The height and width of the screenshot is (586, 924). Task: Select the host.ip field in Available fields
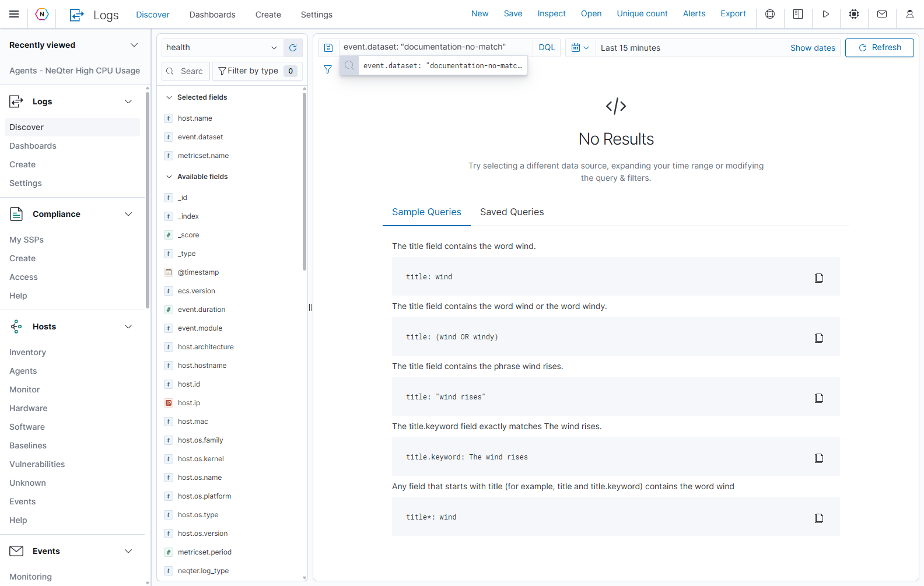(189, 403)
